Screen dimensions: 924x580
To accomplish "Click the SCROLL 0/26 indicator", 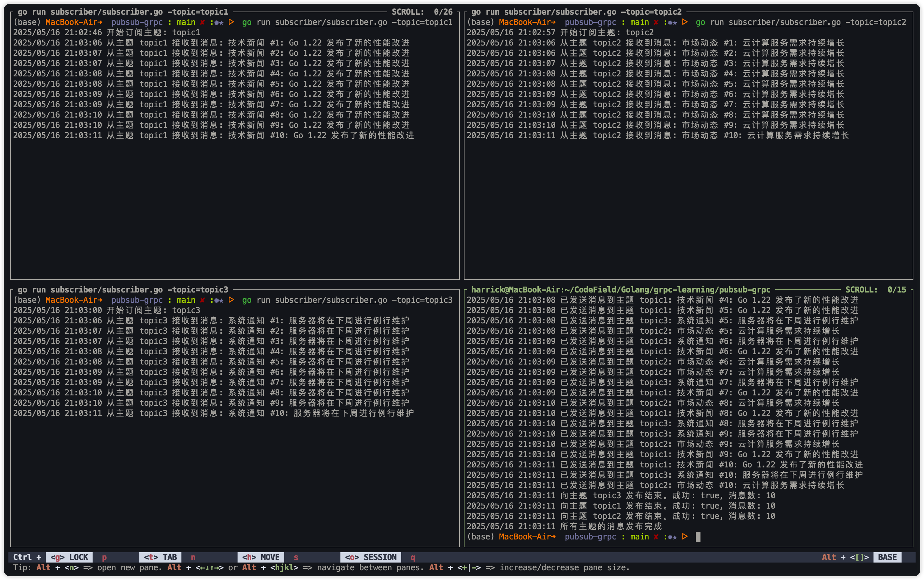I will tap(422, 12).
